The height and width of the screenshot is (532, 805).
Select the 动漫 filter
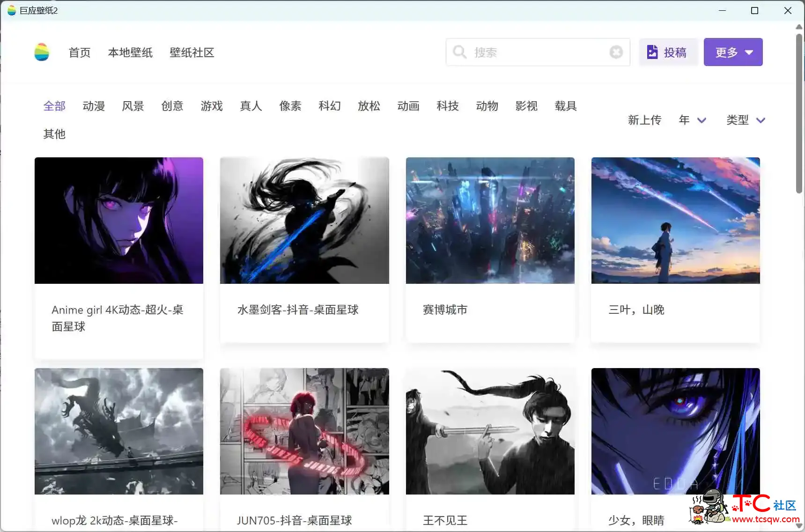click(93, 106)
